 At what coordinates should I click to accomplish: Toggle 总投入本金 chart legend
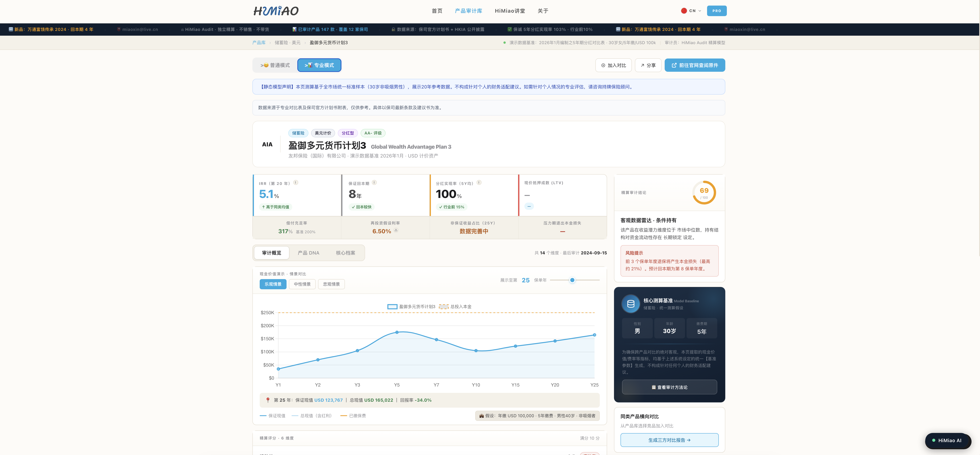click(x=455, y=307)
